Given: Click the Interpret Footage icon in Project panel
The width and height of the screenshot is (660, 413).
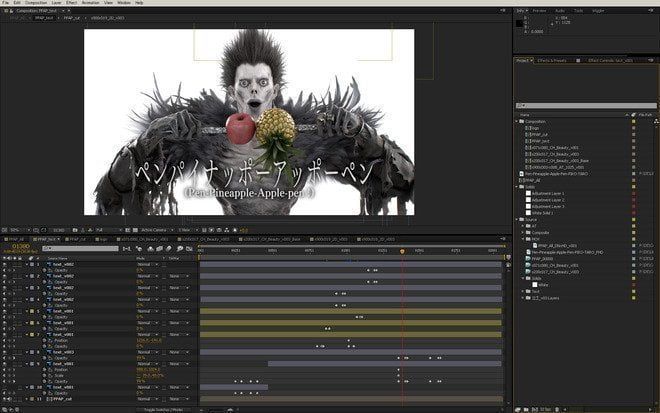Looking at the screenshot, I should pos(518,409).
